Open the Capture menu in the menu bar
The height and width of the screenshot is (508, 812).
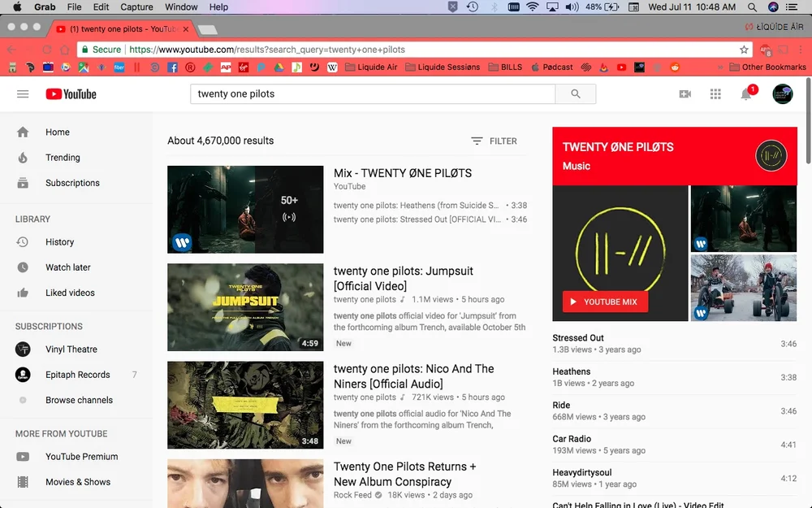pyautogui.click(x=136, y=7)
